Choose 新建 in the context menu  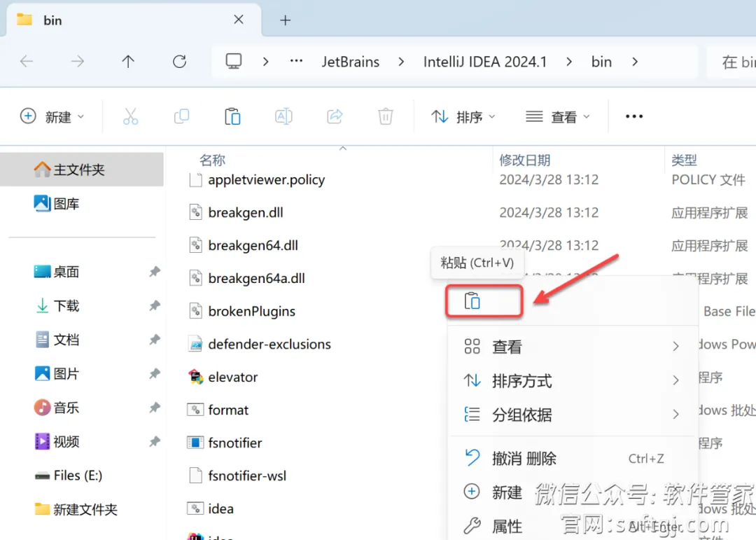(573, 492)
